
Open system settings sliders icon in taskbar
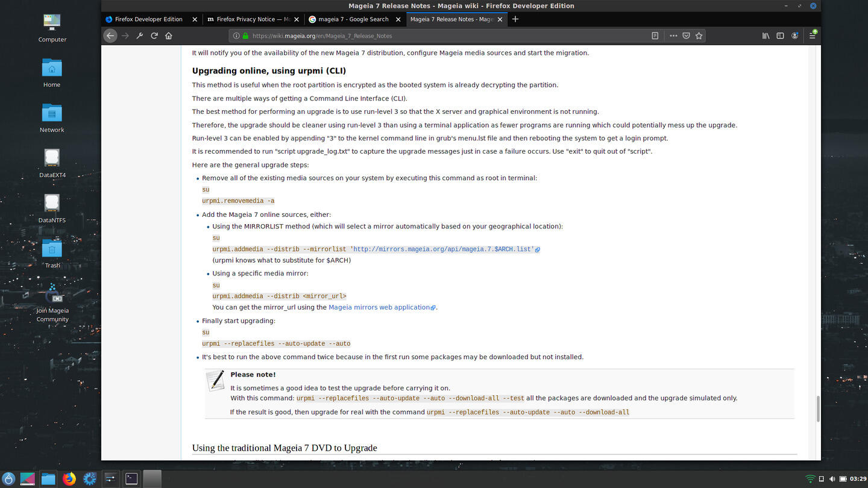pos(110,479)
